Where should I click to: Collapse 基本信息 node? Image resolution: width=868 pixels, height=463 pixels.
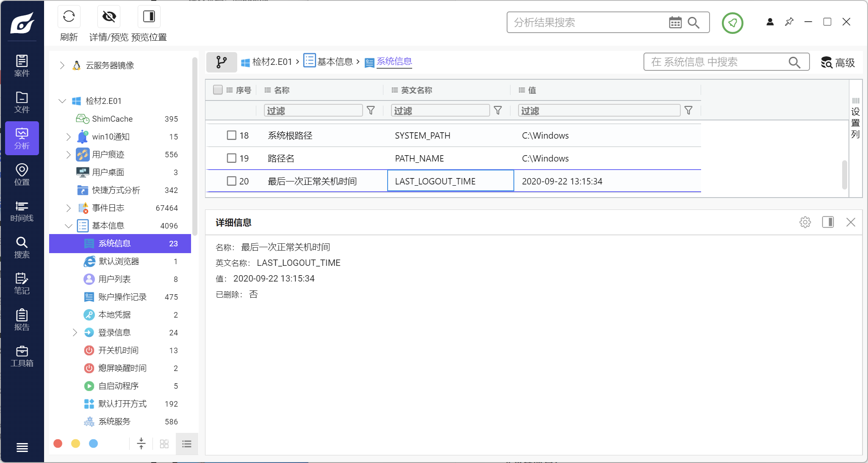tap(69, 226)
